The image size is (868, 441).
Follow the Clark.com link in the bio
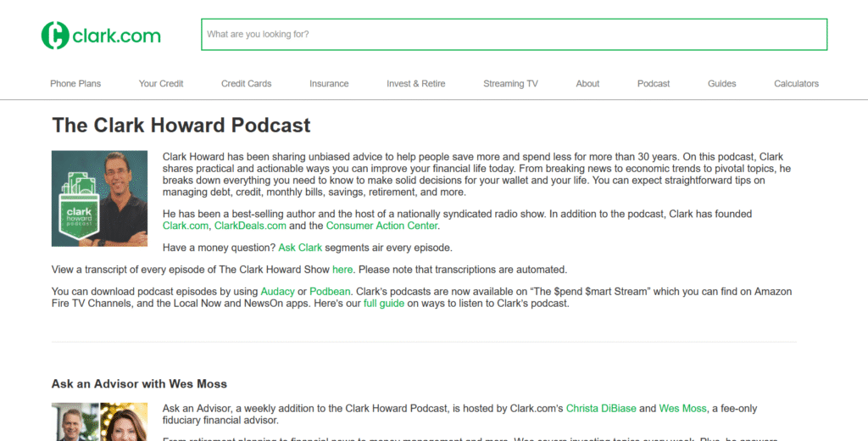(x=186, y=226)
